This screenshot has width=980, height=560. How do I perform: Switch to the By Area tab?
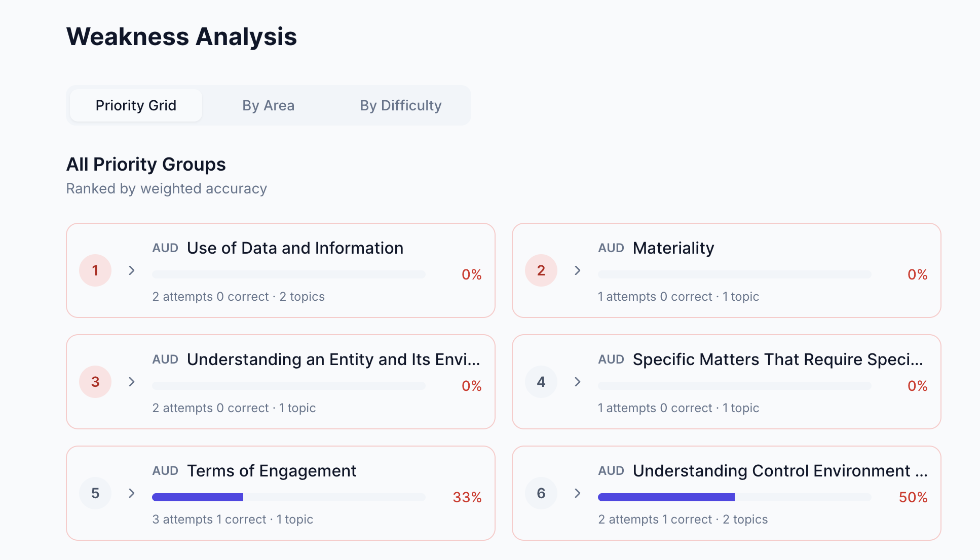(268, 105)
